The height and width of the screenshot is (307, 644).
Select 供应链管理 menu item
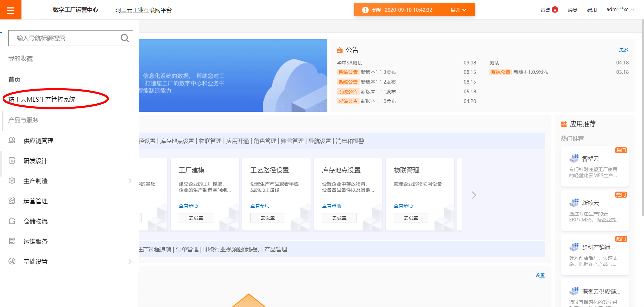pos(39,141)
